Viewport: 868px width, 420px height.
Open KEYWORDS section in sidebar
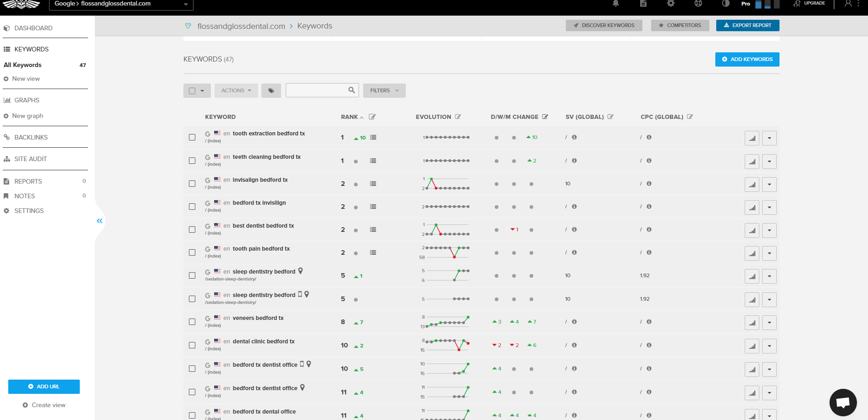(x=32, y=49)
